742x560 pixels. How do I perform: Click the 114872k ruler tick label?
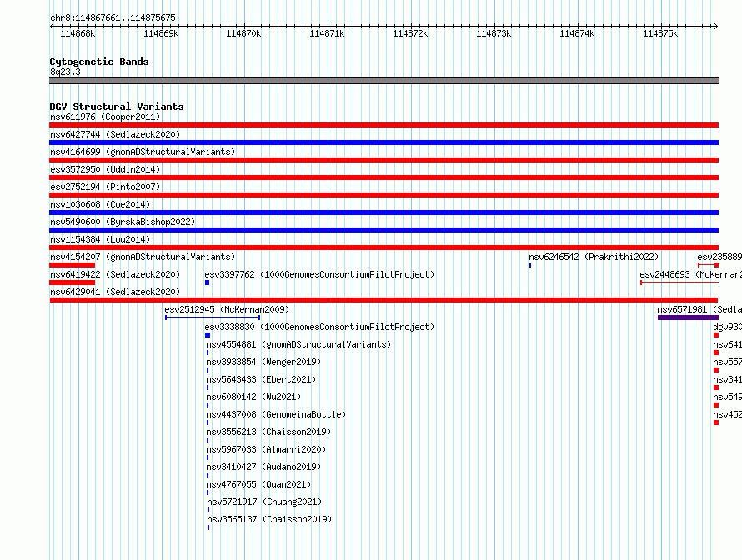[410, 33]
